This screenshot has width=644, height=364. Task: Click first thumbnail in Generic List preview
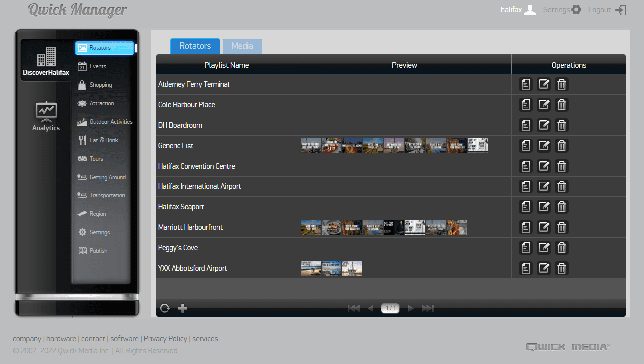[x=311, y=146]
